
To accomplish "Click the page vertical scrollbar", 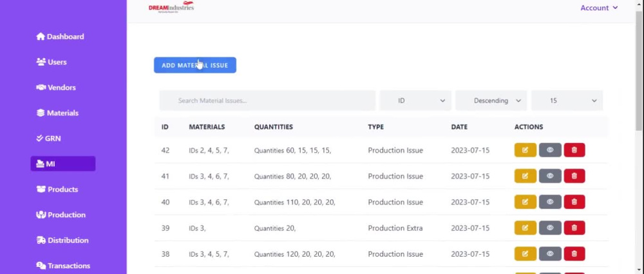I will point(640,70).
